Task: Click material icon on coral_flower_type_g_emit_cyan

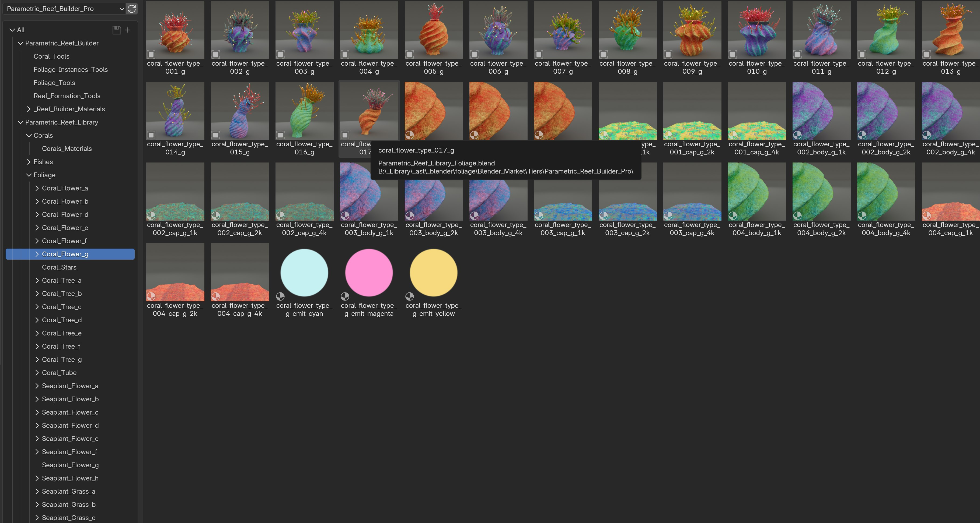Action: click(280, 296)
